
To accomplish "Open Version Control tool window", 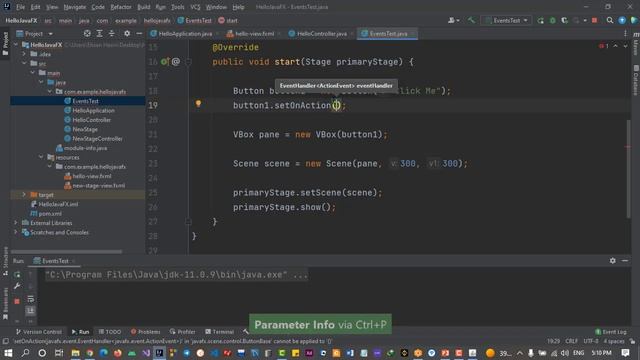I will 39,332.
